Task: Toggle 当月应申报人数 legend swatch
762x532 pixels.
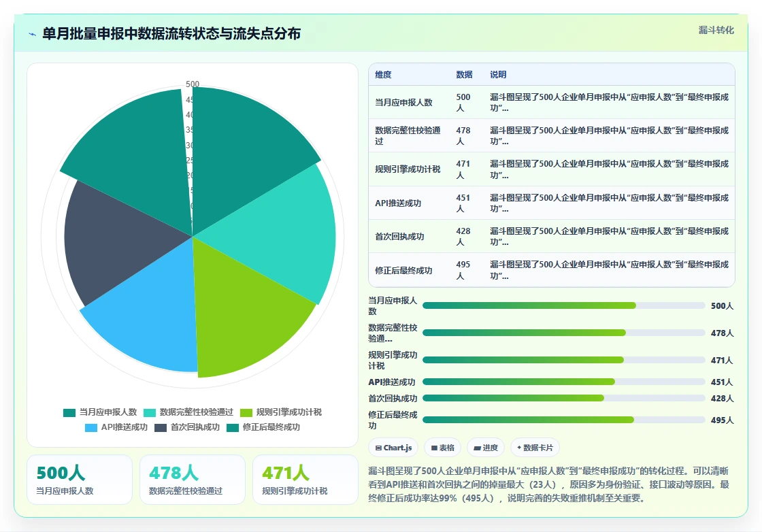Action: coord(69,412)
